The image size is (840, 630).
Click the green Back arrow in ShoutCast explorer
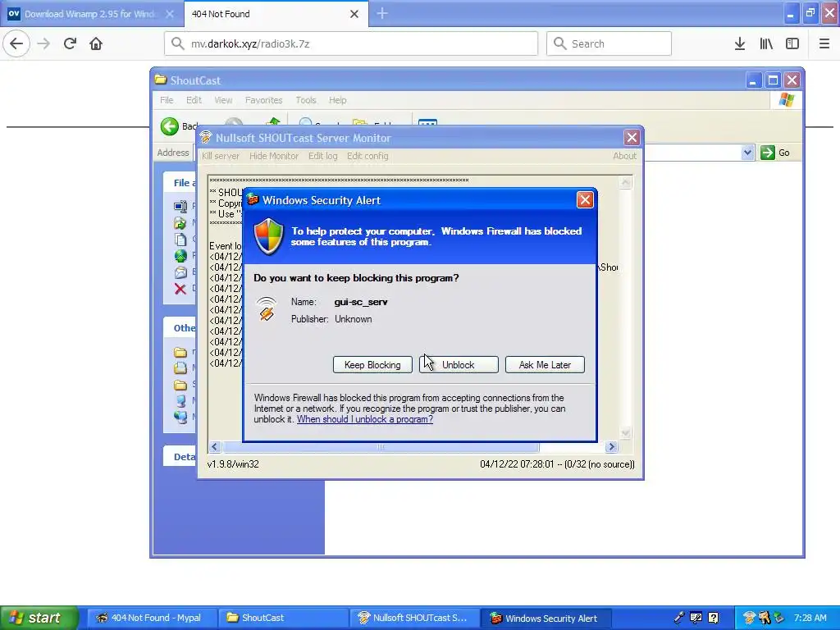pos(170,126)
